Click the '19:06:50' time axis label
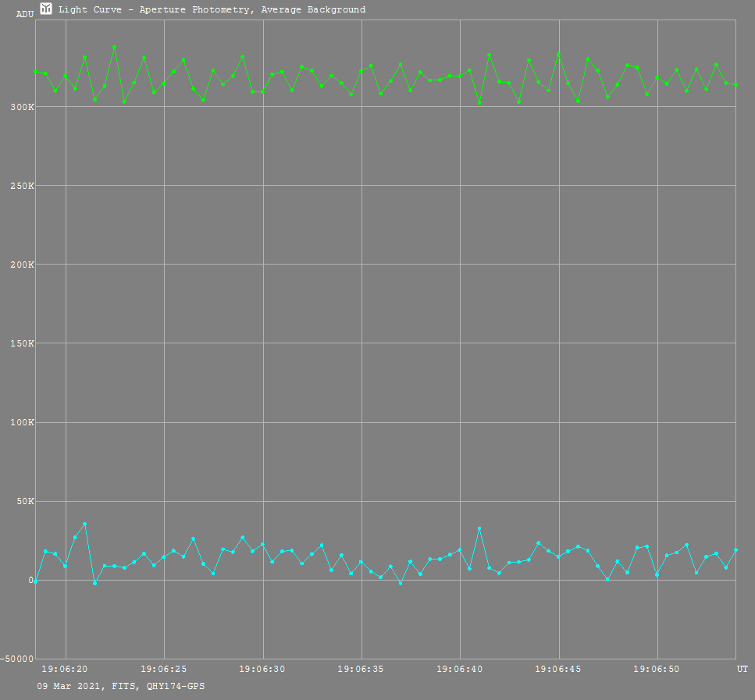Viewport: 755px width, 700px height. pyautogui.click(x=657, y=670)
